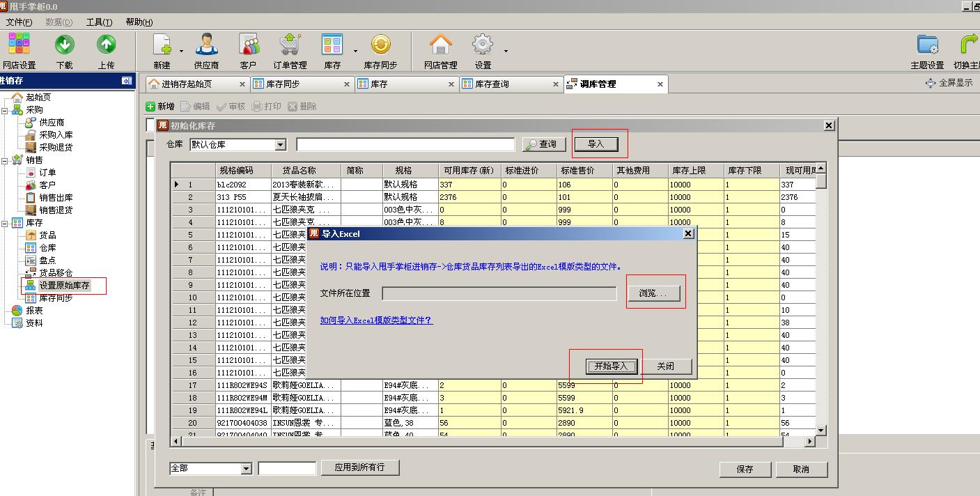
Task: Open 网店设置 in the top toolbar
Action: pyautogui.click(x=19, y=52)
